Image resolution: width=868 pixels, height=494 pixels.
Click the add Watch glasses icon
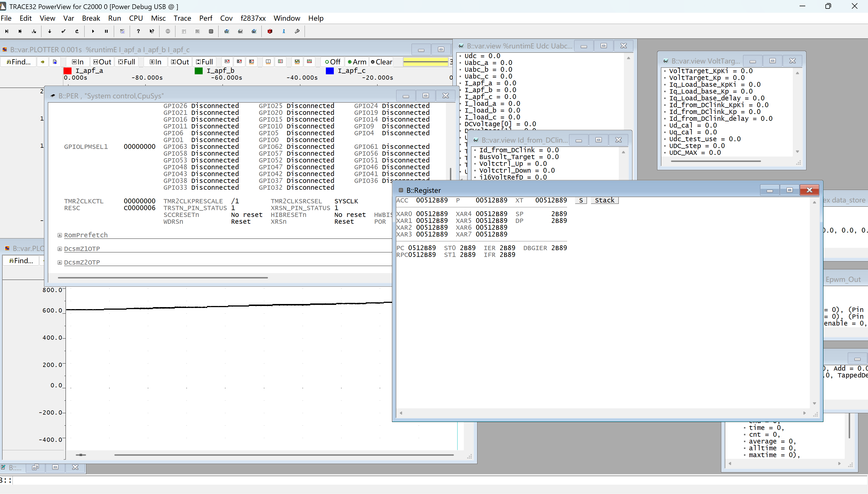(227, 31)
